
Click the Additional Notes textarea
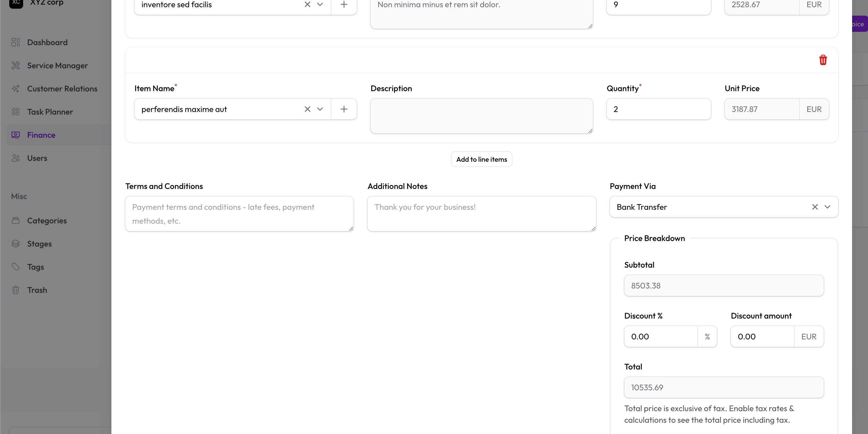tap(481, 214)
